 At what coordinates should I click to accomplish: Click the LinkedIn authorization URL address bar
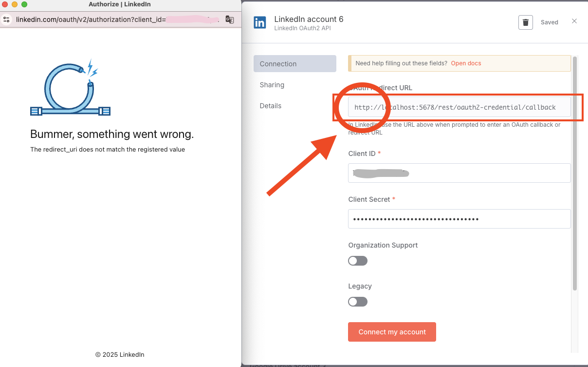point(118,19)
